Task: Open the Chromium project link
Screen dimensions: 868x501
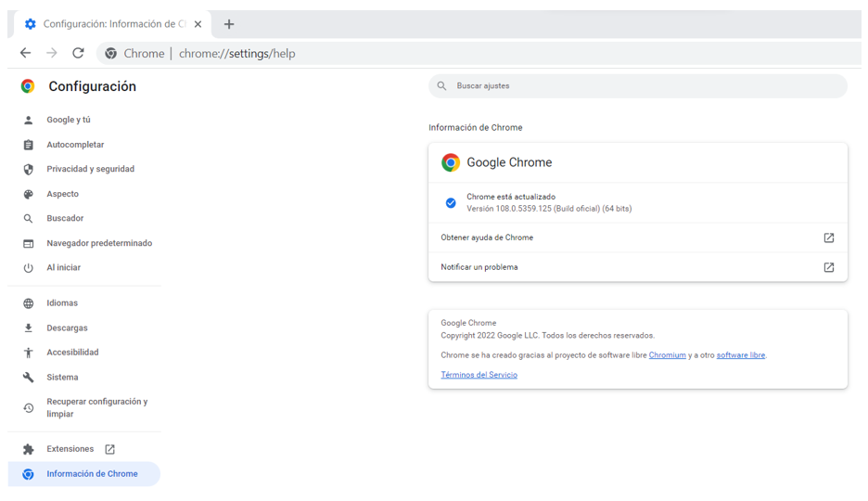Action: coord(667,355)
